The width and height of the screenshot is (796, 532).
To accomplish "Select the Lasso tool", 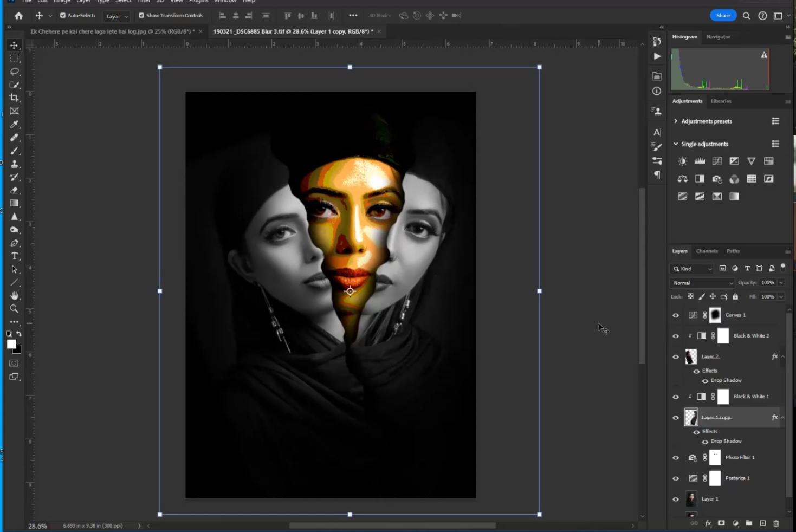I will 14,72.
